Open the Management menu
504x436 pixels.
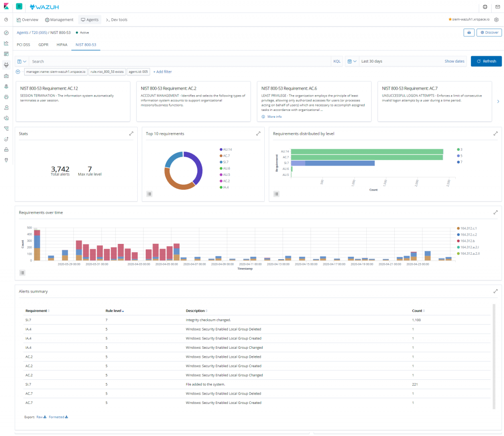point(59,20)
